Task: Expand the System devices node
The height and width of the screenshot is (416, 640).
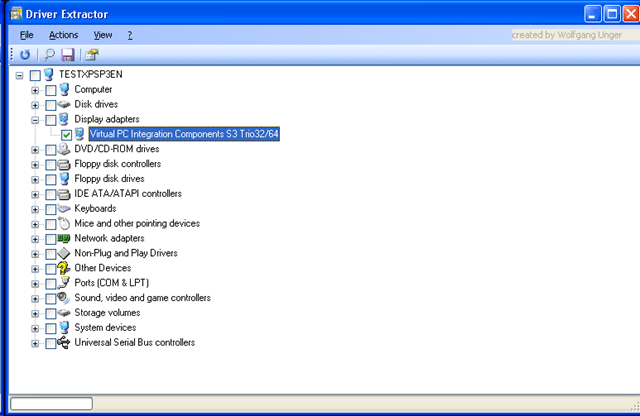Action: click(x=36, y=328)
